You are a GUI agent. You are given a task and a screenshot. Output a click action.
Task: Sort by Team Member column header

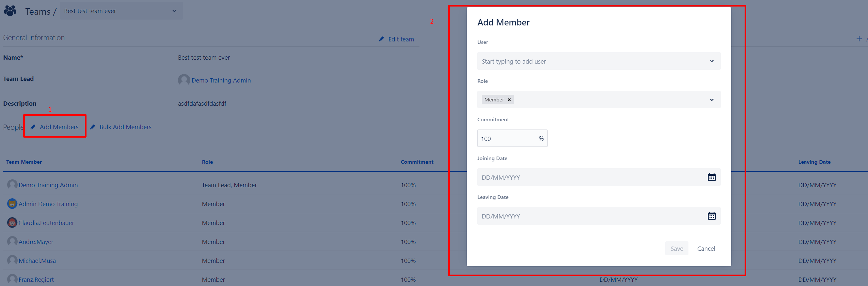coord(24,162)
